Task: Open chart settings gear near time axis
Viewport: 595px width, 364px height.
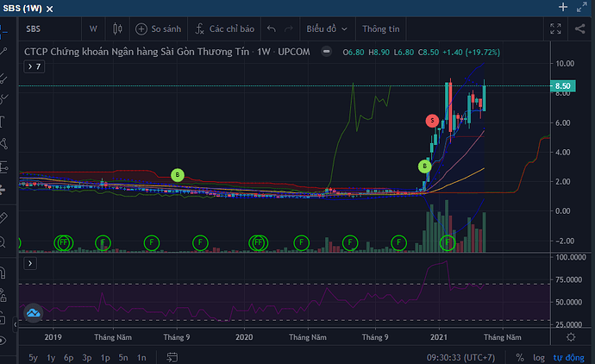Action: click(573, 336)
